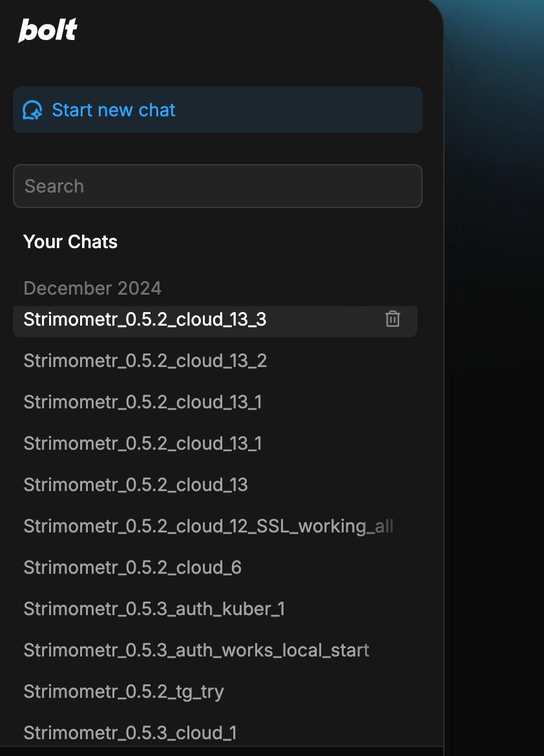The image size is (544, 756).
Task: Go to Strimometr_0.5.3_auth_works_local_start chat
Action: (196, 650)
